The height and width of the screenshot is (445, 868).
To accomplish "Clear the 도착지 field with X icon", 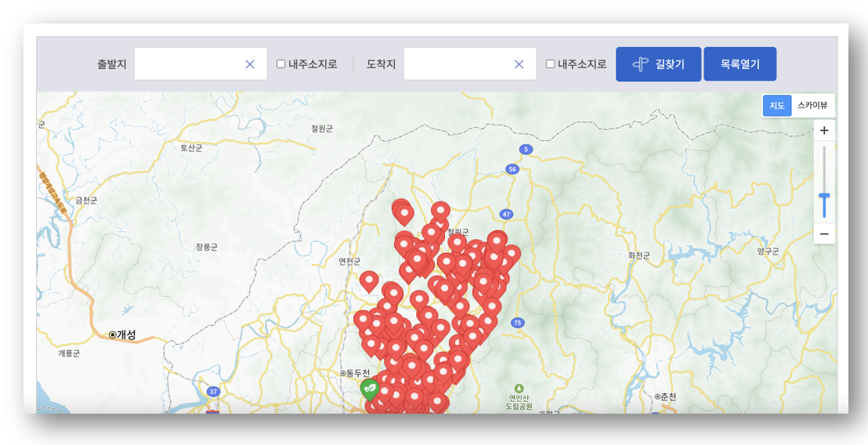I will [519, 64].
